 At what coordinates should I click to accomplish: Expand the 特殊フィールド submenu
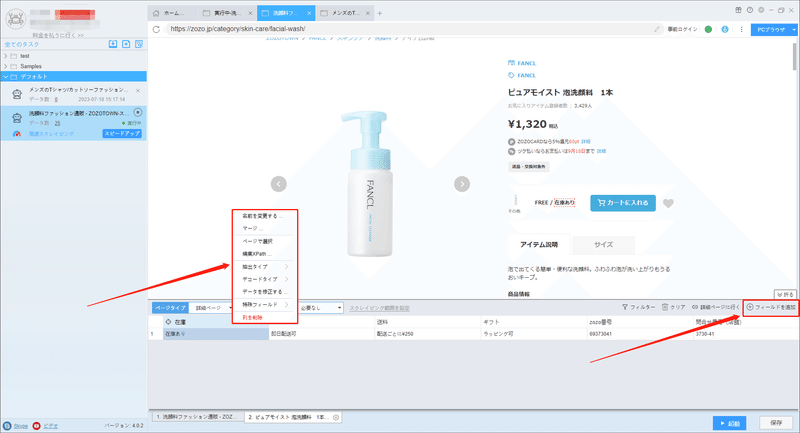(x=263, y=304)
